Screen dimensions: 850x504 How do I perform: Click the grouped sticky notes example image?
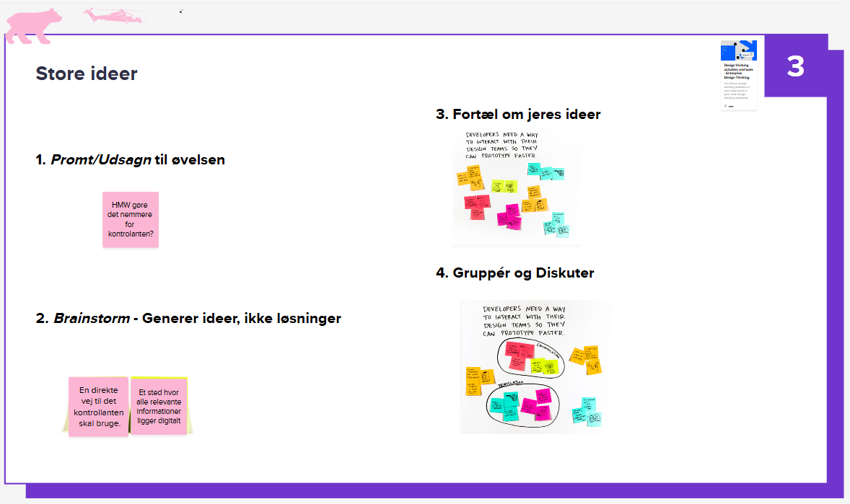[535, 368]
